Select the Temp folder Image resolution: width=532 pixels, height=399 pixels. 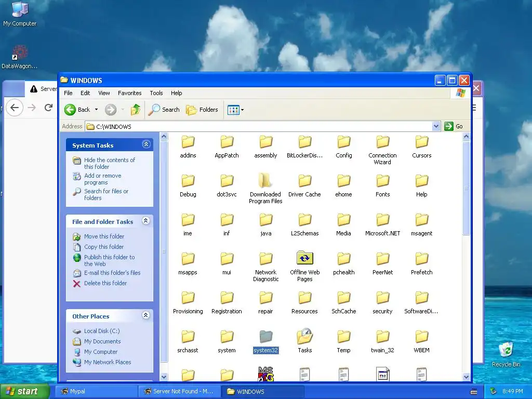(343, 337)
